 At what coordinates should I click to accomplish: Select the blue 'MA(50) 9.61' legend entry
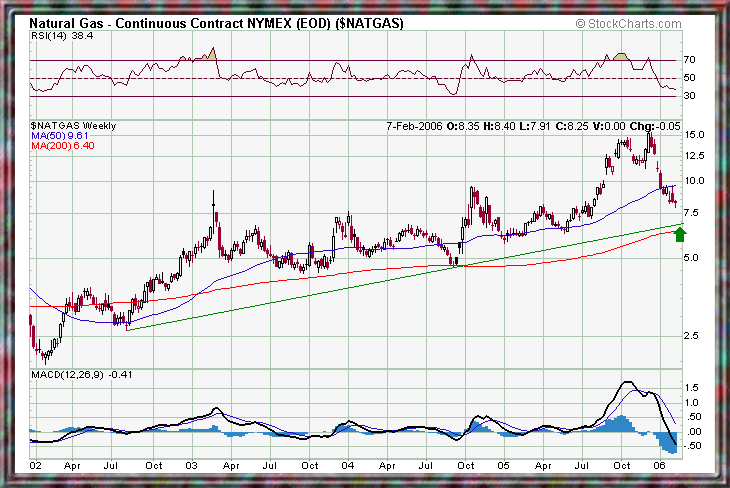(60, 136)
